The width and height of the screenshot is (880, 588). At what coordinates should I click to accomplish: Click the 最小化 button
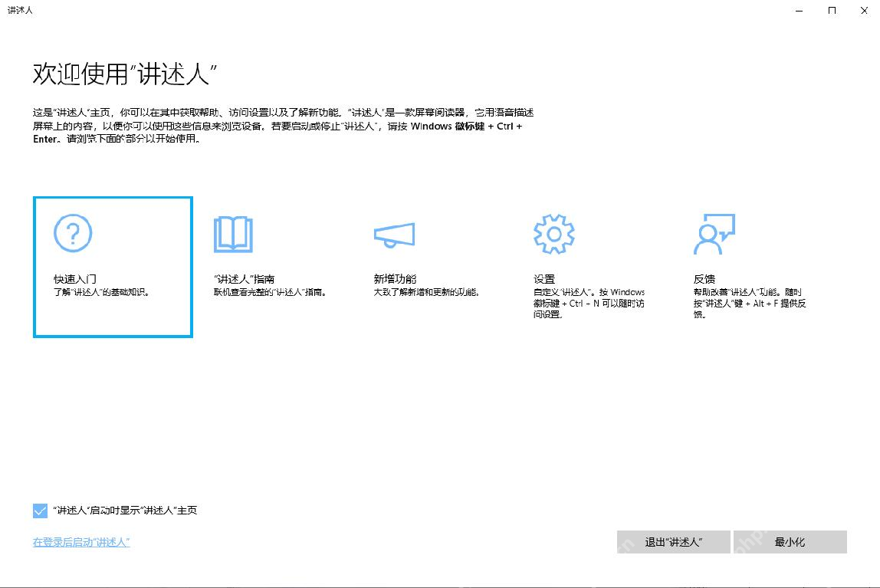tap(790, 542)
